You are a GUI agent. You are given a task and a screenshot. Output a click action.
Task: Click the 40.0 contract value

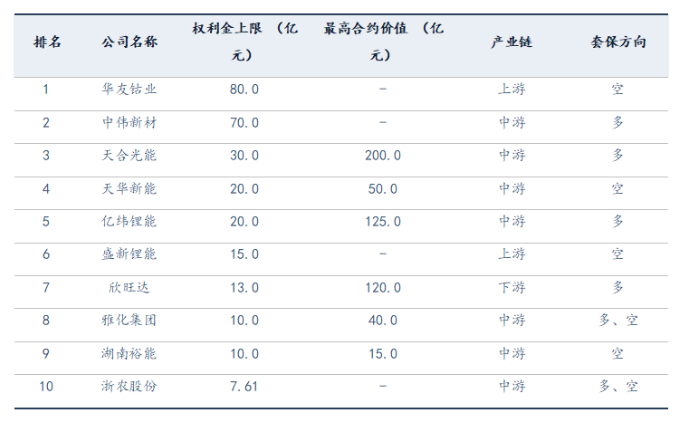[x=383, y=320]
